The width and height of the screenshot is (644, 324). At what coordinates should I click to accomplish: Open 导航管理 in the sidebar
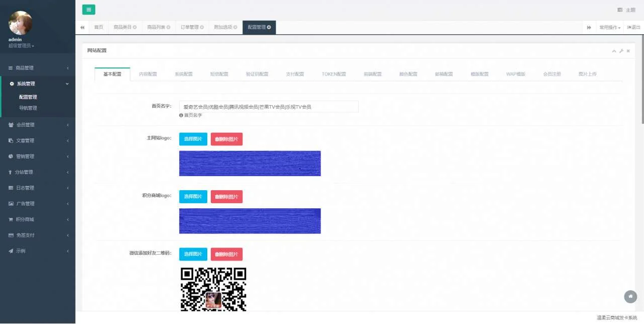[x=28, y=108]
